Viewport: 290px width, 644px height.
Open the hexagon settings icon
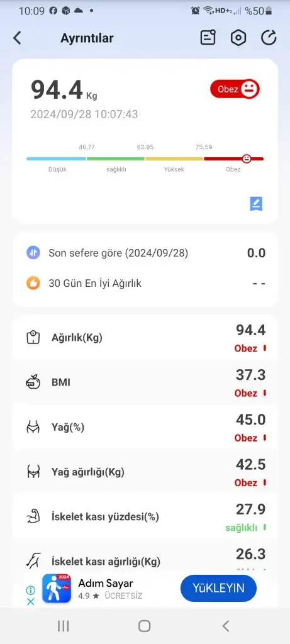click(238, 38)
